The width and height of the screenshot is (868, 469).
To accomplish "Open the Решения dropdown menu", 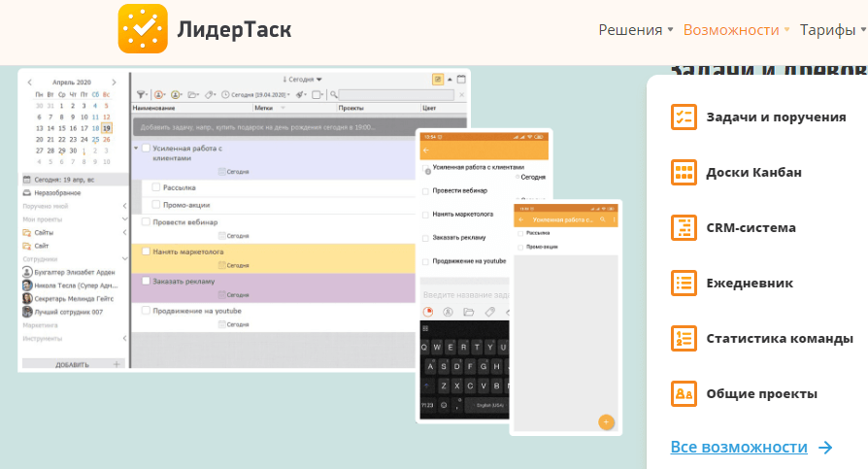I will click(635, 30).
